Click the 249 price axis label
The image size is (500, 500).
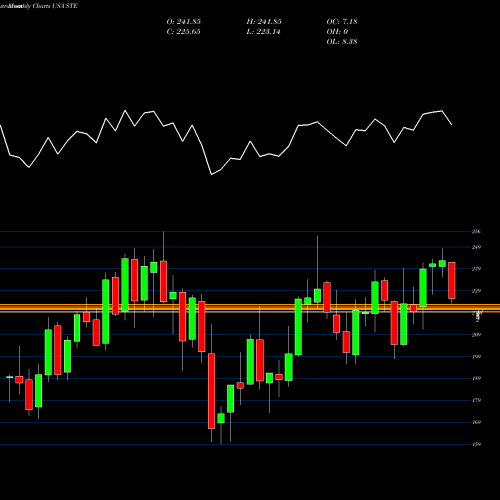tap(476, 247)
